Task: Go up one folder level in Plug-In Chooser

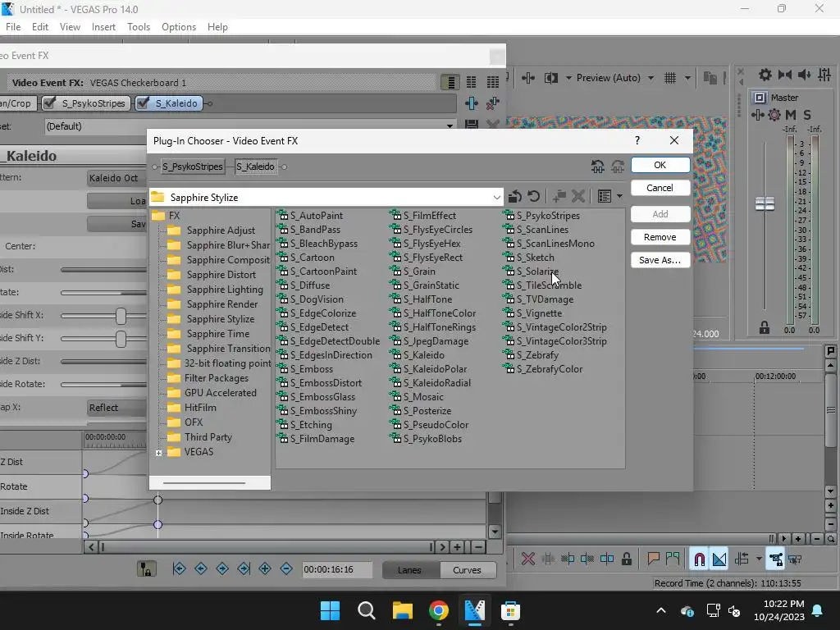Action: 515,197
